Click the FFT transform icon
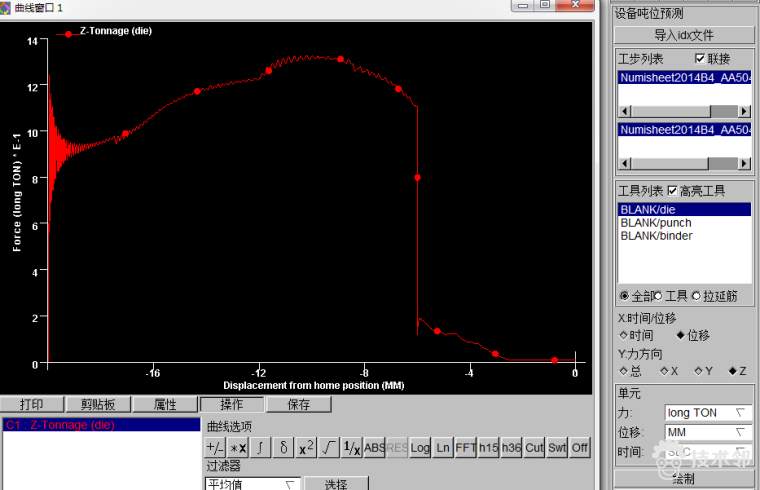Screen dimensions: 760x490 click(x=465, y=448)
